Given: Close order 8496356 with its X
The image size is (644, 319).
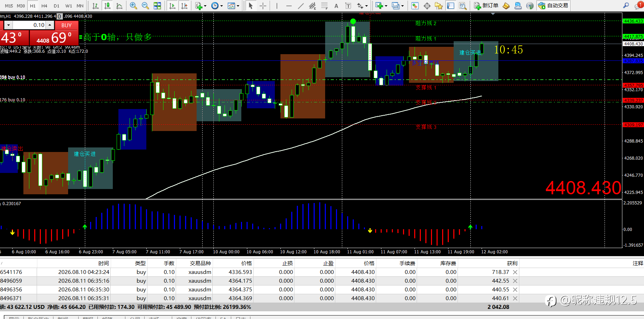Looking at the screenshot, I should (x=515, y=290).
